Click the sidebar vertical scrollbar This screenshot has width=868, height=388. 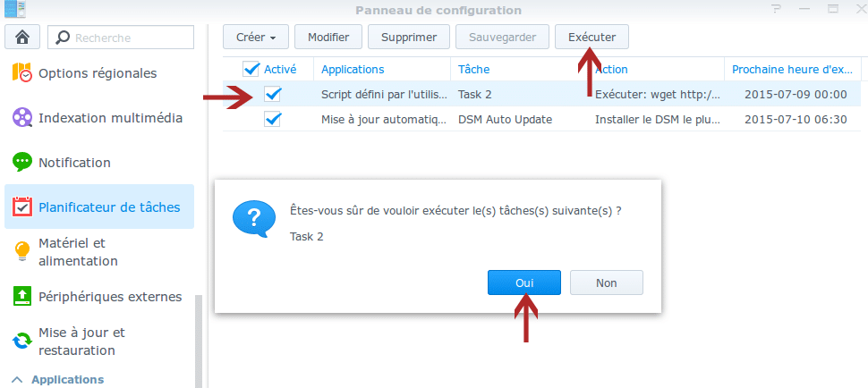(199, 341)
